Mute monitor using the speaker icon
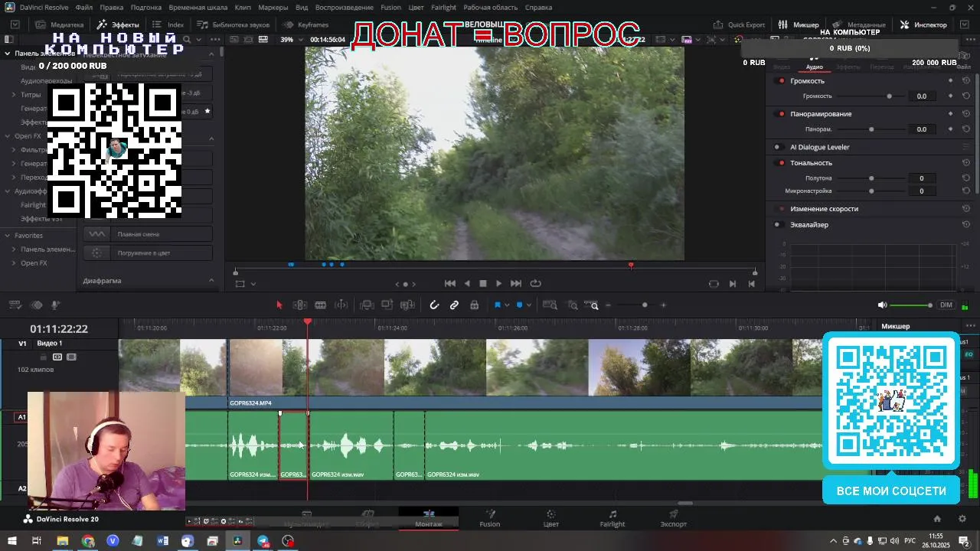Viewport: 980px width, 551px height. [x=882, y=305]
